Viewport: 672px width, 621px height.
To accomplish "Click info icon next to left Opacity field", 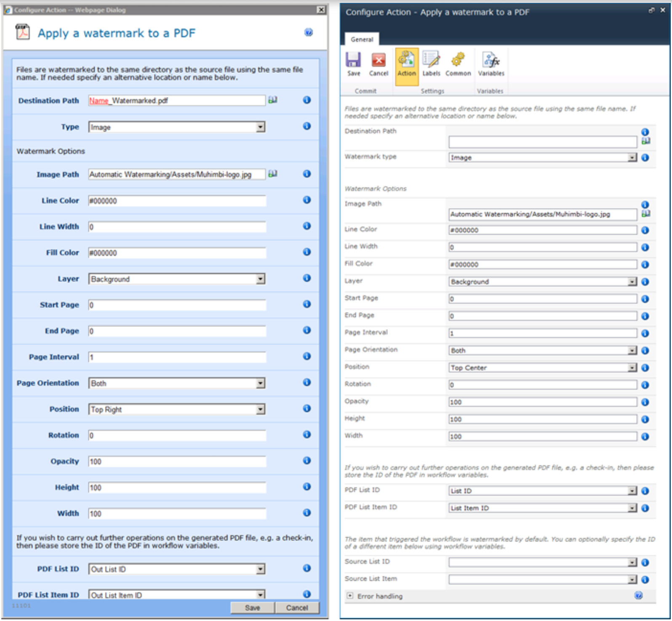I will [307, 461].
